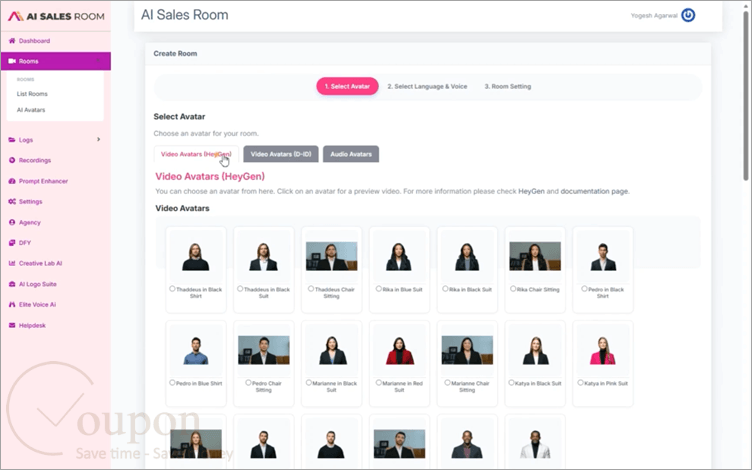Click the Rooms video camera icon
Viewport: 752px width, 470px height.
tap(12, 61)
